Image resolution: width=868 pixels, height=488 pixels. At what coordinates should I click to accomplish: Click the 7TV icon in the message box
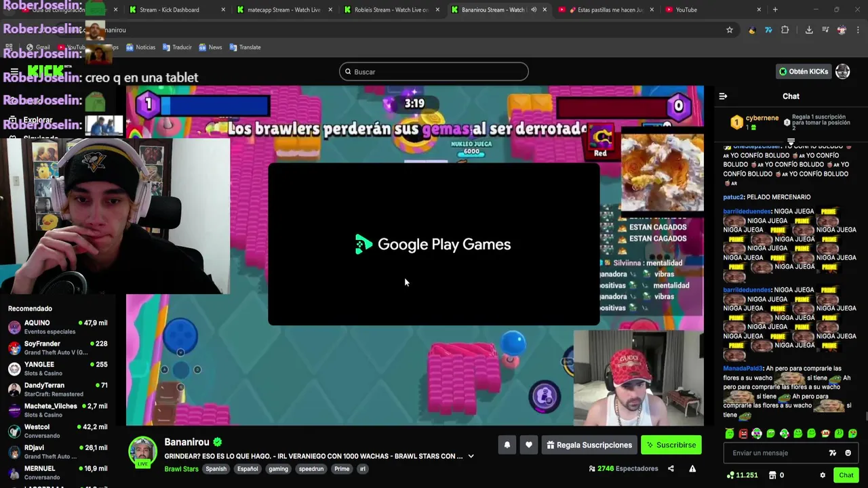point(833,453)
